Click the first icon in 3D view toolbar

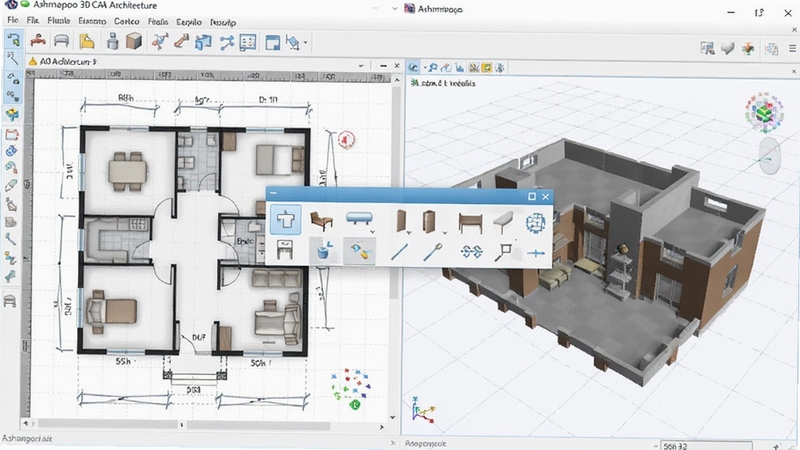(413, 67)
